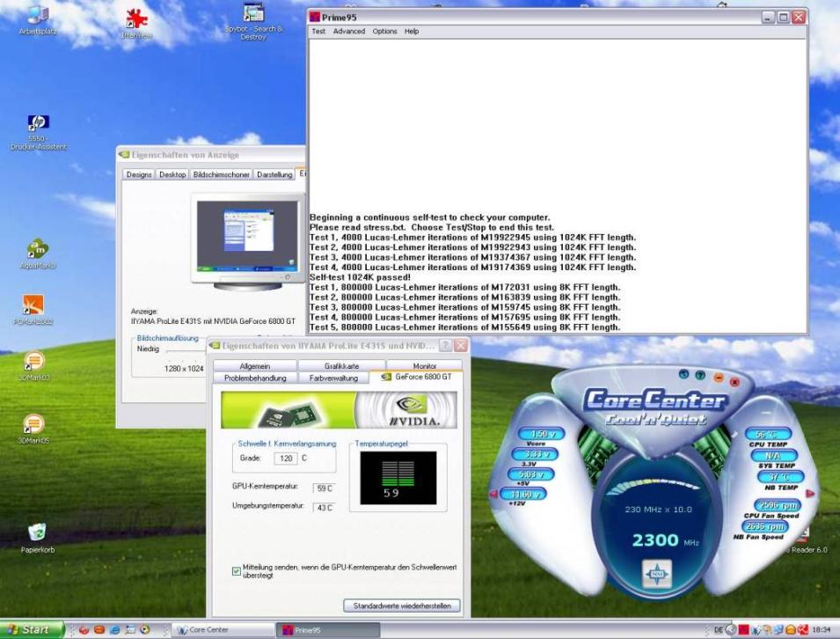Open the HP 5550 Drucker-Assistent icon
Viewport: 840px width, 639px height.
(x=38, y=132)
